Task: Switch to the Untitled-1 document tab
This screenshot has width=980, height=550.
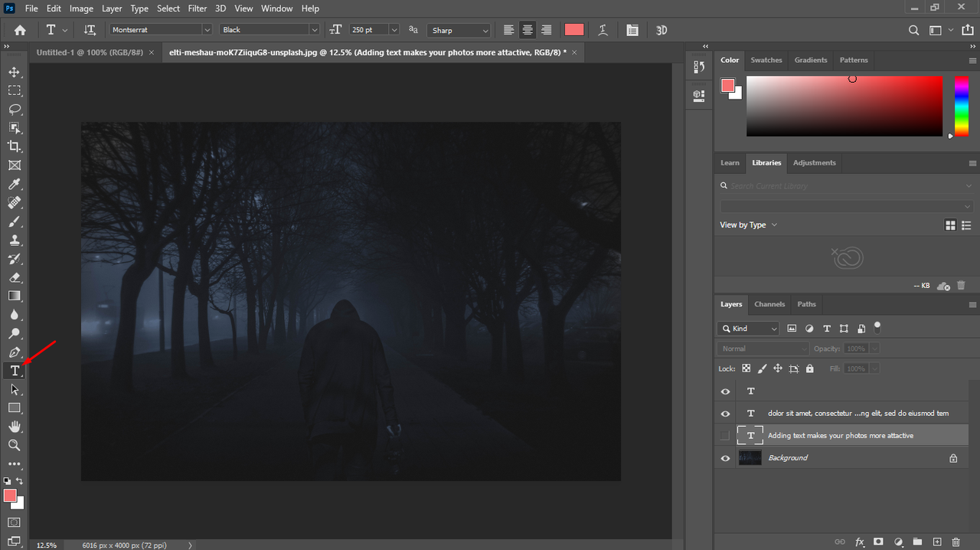Action: [x=90, y=52]
